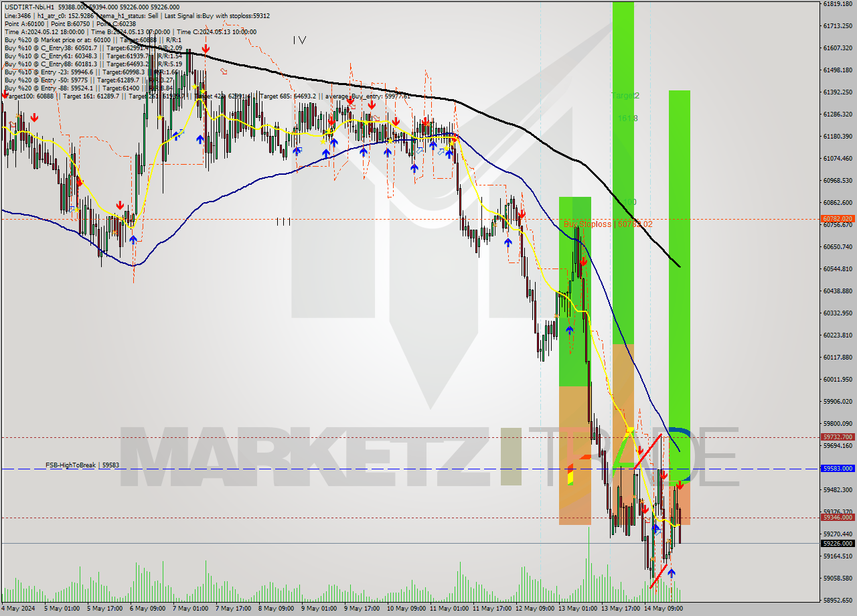Select the 13 May 17:00 time label

pos(621,609)
